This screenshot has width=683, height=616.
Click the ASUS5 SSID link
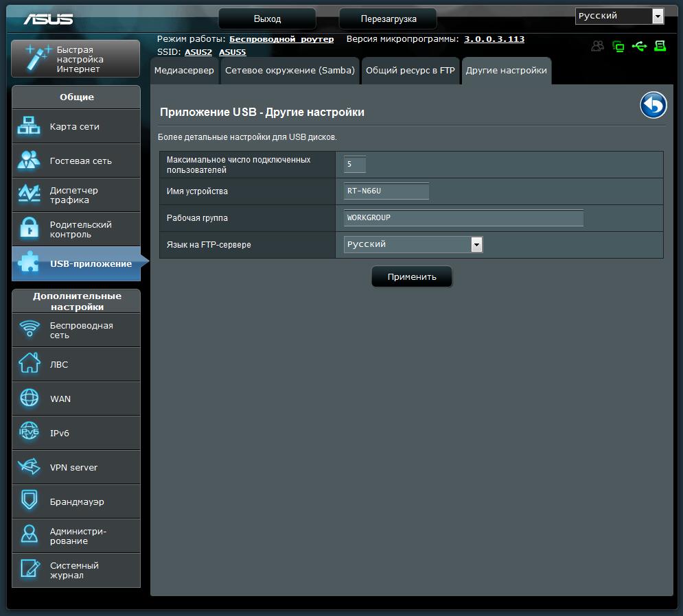(232, 52)
